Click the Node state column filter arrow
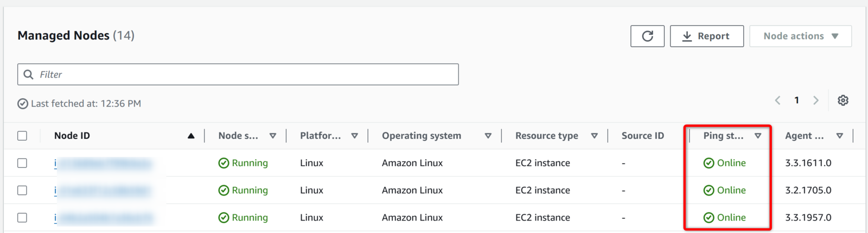This screenshot has width=868, height=233. [x=273, y=136]
